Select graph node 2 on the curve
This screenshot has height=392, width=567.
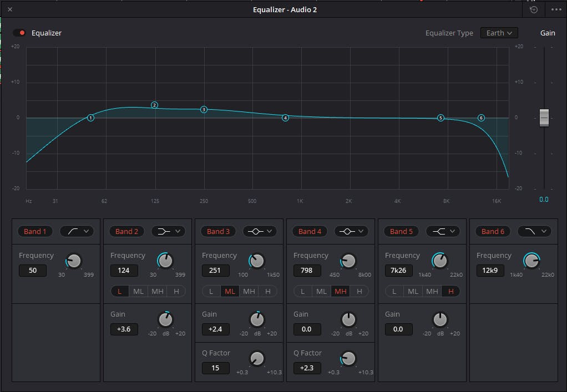tap(154, 105)
